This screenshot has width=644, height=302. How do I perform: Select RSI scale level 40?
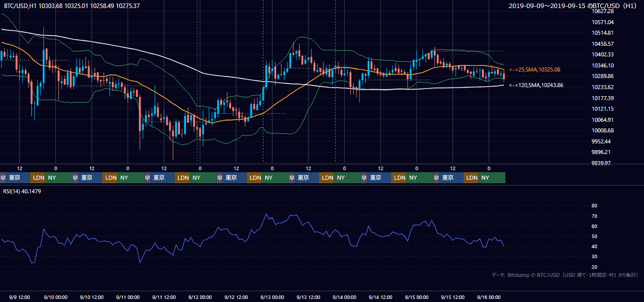[594, 246]
